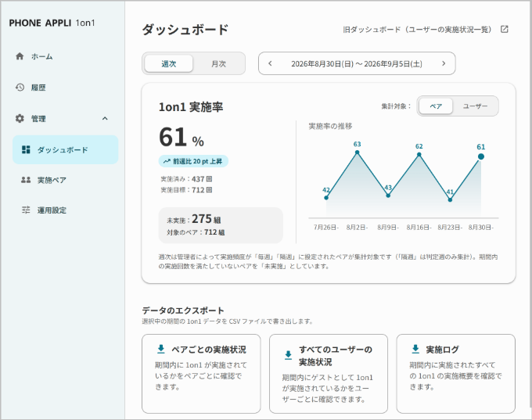This screenshot has height=420, width=532.
Task: Open old dashboard via external link icon
Action: pos(505,29)
